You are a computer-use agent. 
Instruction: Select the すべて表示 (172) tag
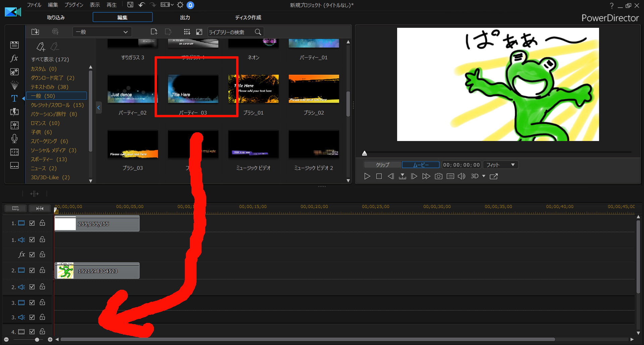(50, 59)
